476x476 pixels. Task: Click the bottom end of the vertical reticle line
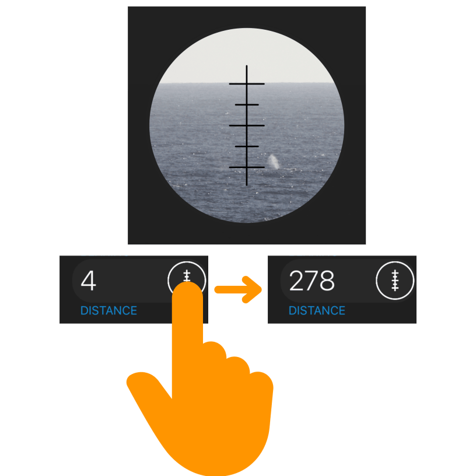247,184
